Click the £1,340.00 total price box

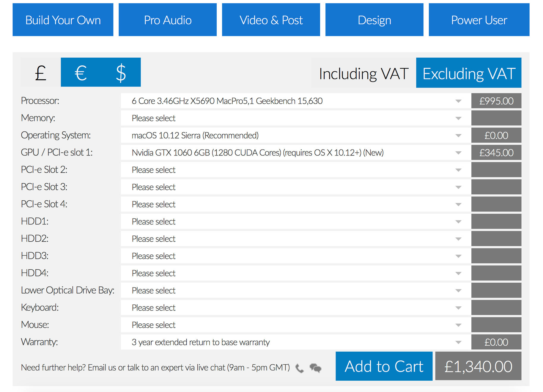point(478,366)
